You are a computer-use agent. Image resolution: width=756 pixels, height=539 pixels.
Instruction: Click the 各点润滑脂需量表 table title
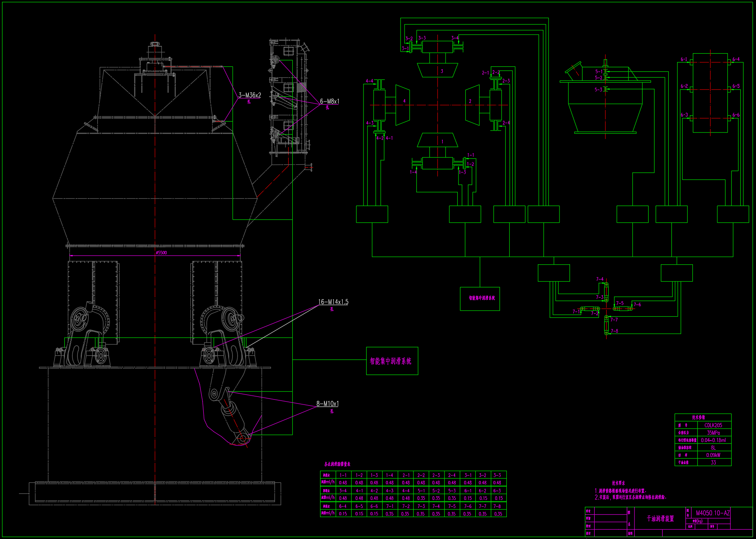click(337, 464)
